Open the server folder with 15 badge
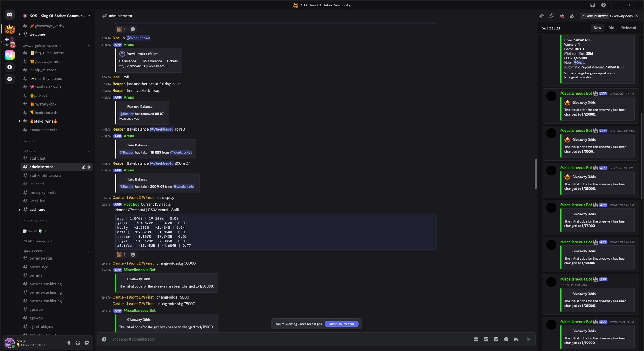 (x=9, y=42)
